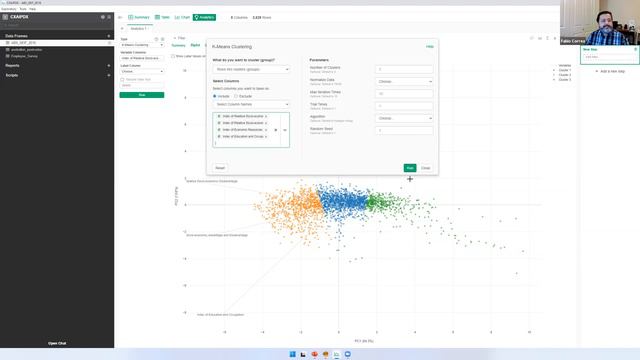Screen dimensions: 640x360
Task: Open project settings gear in sidebar header
Action: coord(103,17)
